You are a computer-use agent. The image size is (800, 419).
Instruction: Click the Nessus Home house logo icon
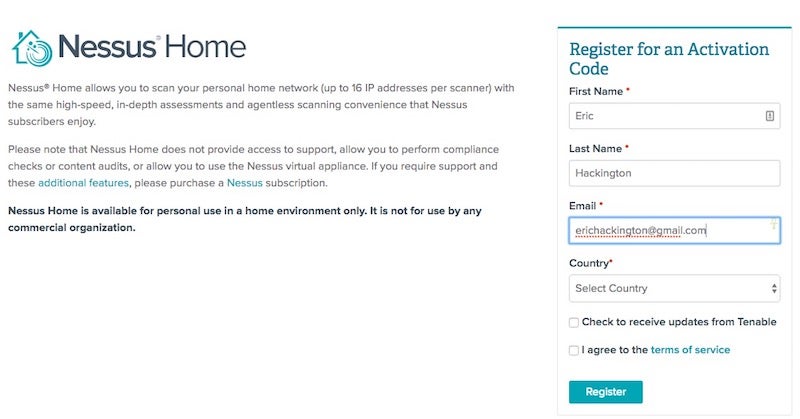point(32,48)
